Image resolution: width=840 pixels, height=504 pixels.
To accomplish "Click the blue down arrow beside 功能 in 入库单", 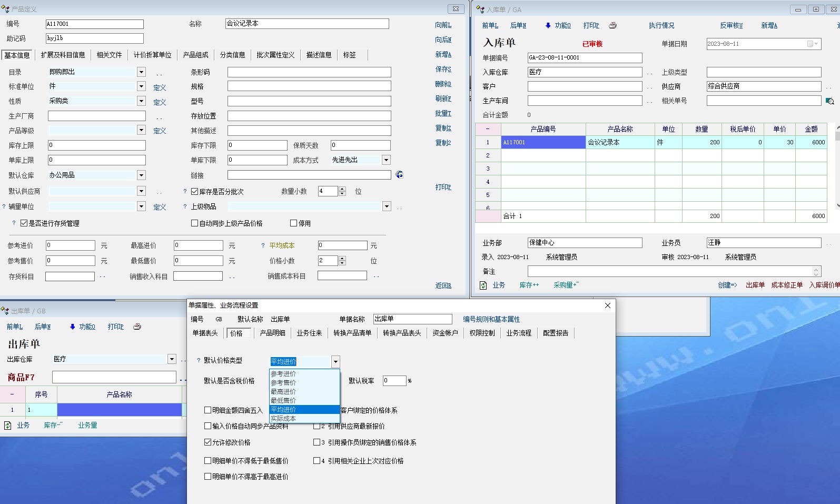I will 548,25.
